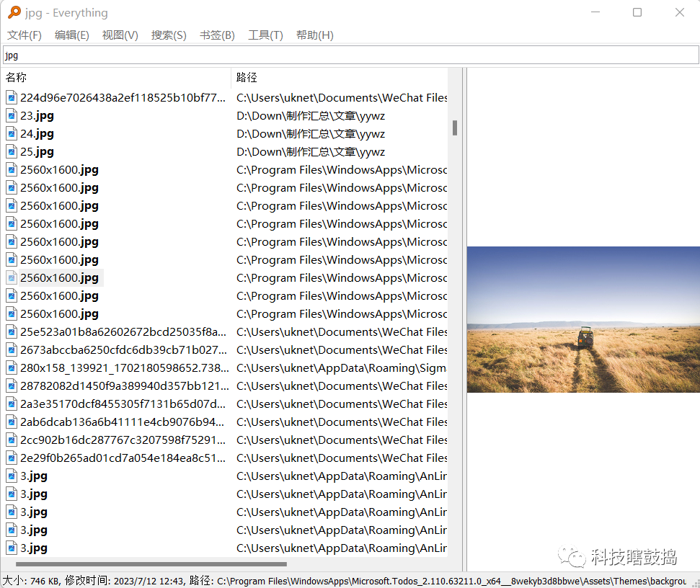Select file name 2e29f0b265ad01cd7a054e184ea8c51...
Screen dimensions: 700x588
[123, 458]
